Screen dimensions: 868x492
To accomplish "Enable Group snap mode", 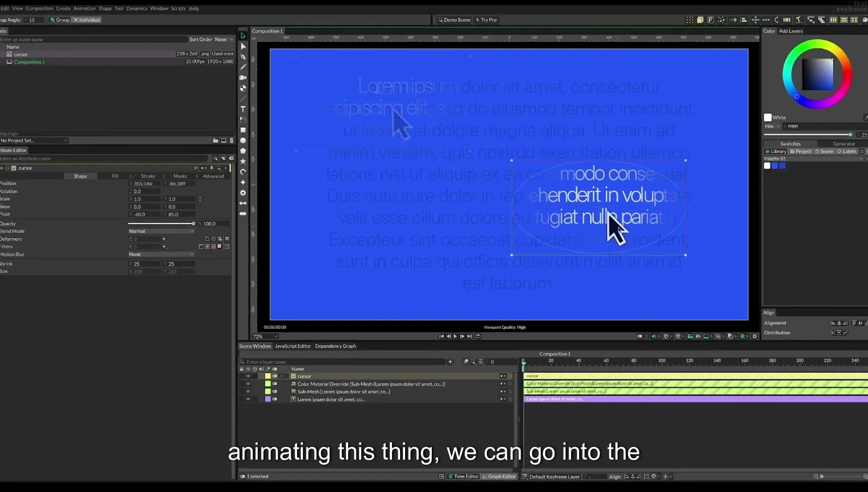I will click(60, 20).
